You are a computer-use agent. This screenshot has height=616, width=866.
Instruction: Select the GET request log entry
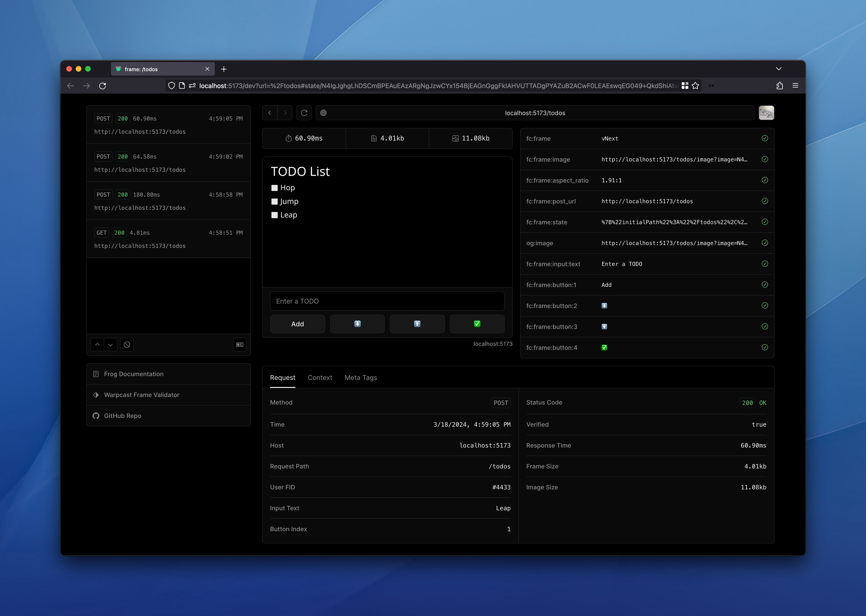coord(168,239)
